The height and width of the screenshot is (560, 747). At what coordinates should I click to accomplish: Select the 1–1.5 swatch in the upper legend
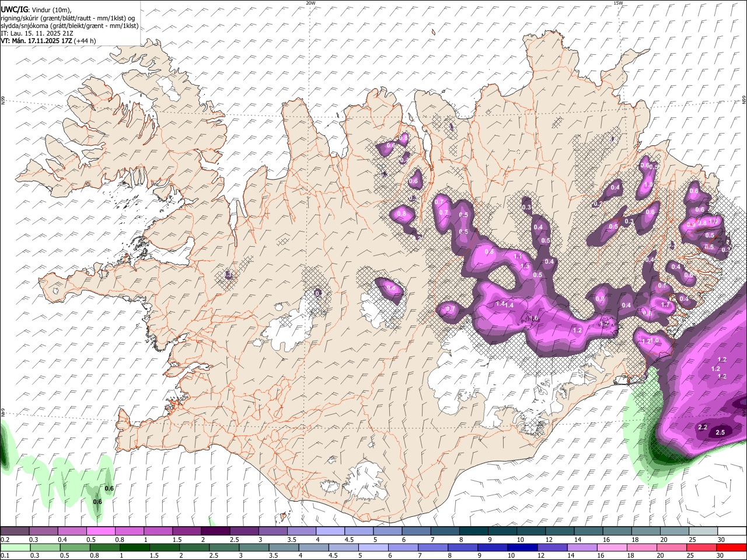158,531
